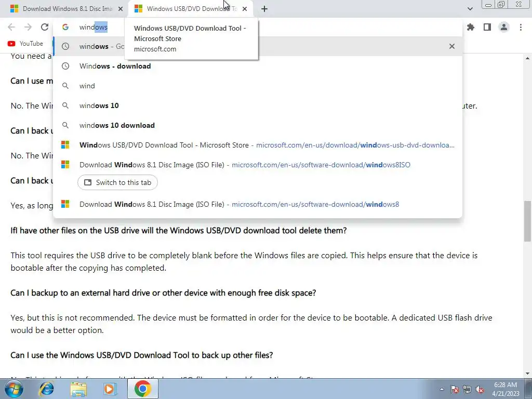
Task: Launch Internet Explorer from the taskbar
Action: point(46,389)
